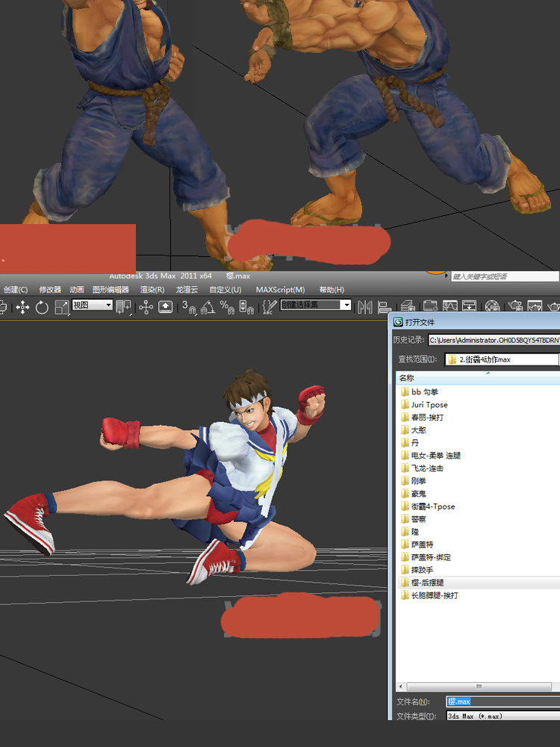Toggle the Graphite Modeling ribbon icon

(x=430, y=306)
